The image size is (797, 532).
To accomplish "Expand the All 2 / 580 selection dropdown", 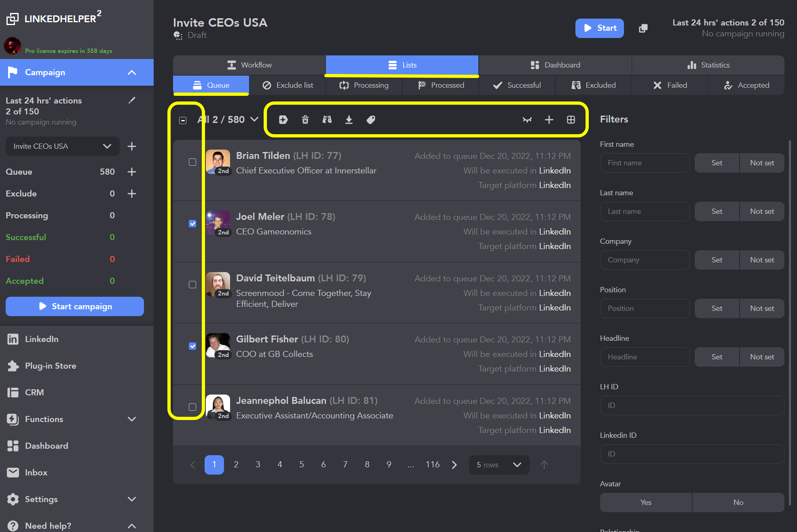I will coord(254,119).
